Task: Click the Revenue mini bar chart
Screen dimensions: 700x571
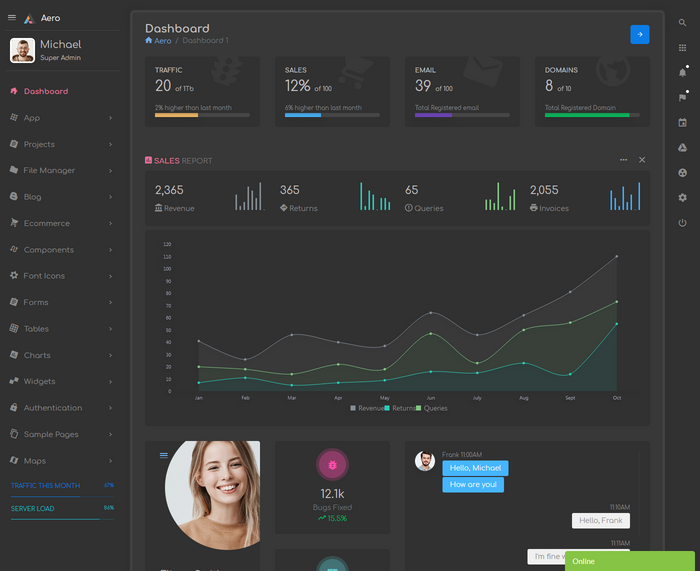Action: point(249,196)
